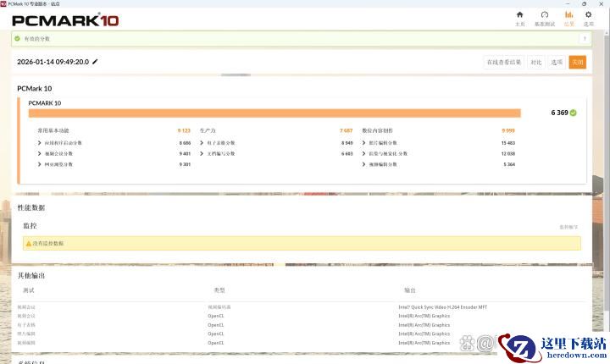Open the 主页 home icon
The image size is (610, 364).
pyautogui.click(x=519, y=16)
